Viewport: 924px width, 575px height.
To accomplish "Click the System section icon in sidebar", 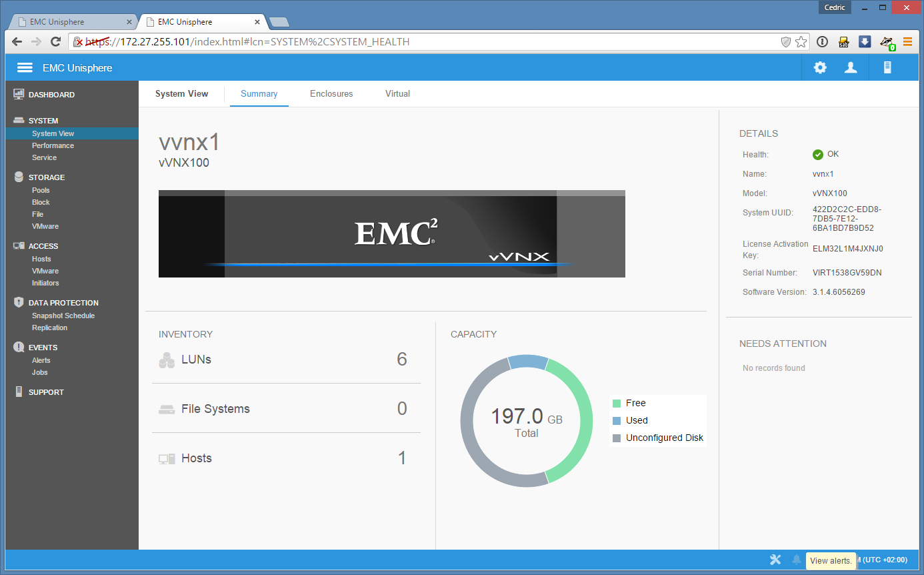I will pos(19,121).
